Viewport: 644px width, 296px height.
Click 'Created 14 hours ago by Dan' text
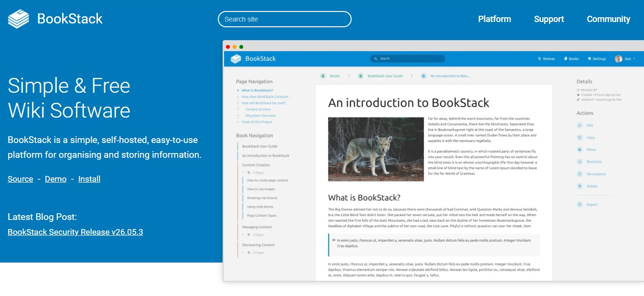(x=601, y=95)
